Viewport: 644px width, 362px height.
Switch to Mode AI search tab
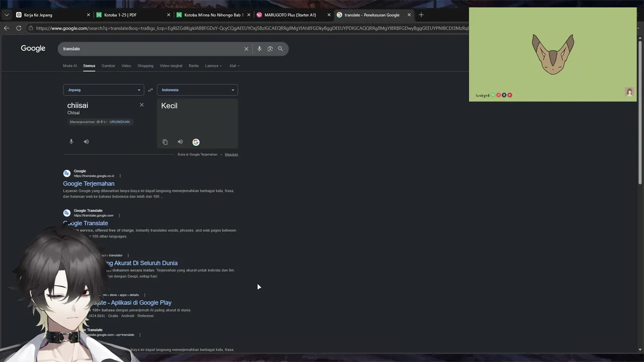click(x=70, y=66)
